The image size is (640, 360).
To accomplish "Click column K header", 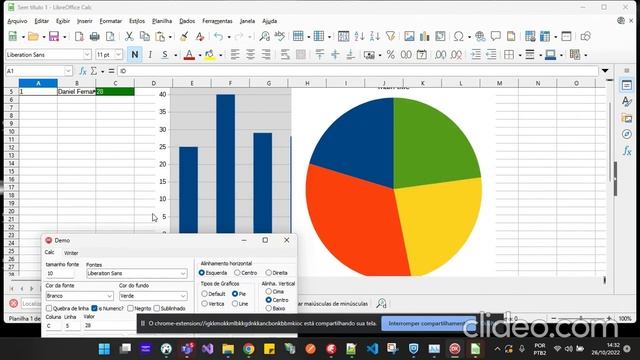I will click(422, 83).
